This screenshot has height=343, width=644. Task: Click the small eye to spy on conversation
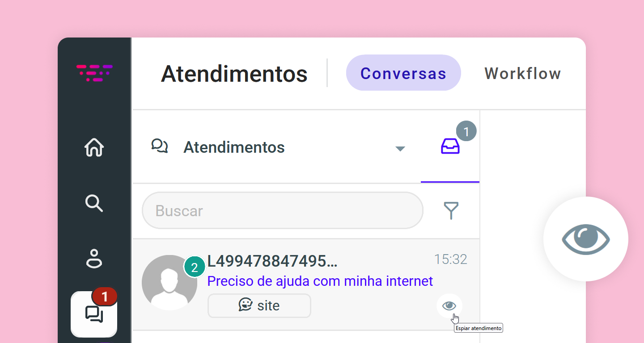(449, 305)
